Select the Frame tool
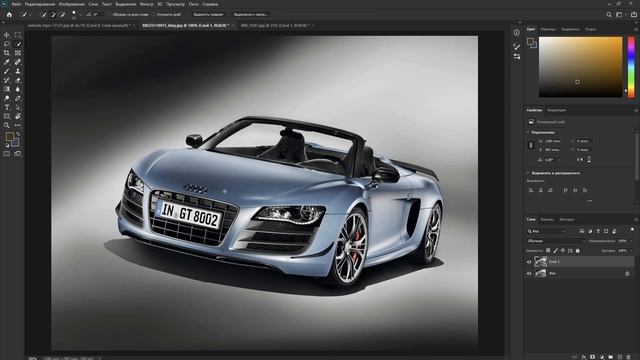Screen dimensions: 640x360 [x=18, y=53]
